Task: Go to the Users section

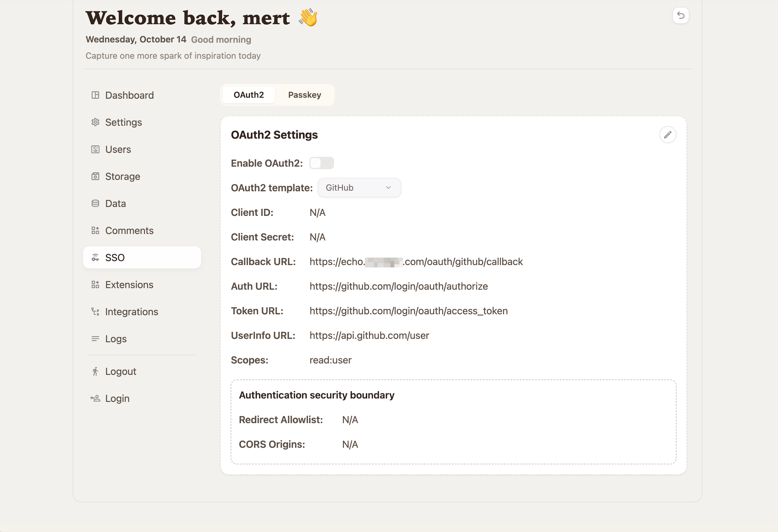Action: point(142,149)
